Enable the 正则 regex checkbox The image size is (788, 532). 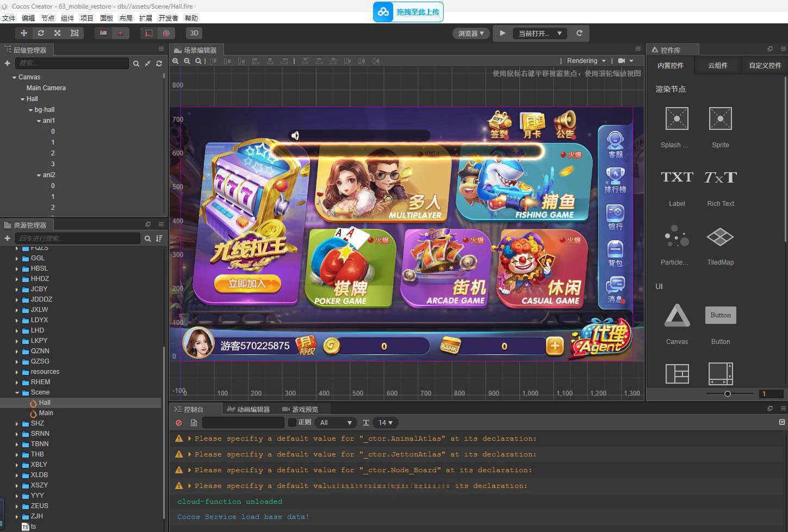click(x=293, y=422)
